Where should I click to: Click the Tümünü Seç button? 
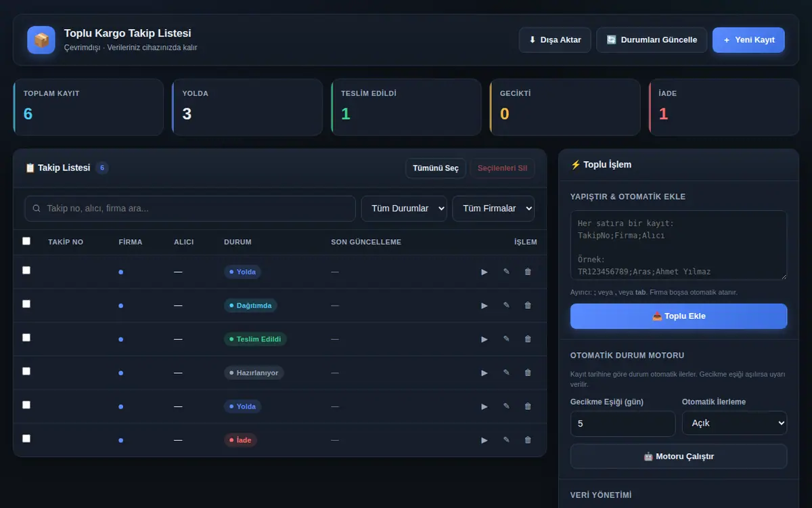(436, 168)
